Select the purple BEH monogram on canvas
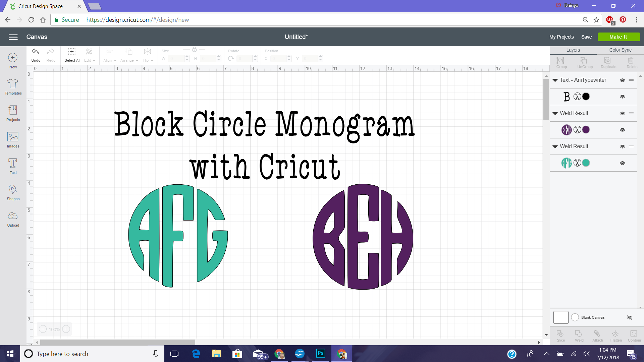Image resolution: width=644 pixels, height=362 pixels. pos(363,237)
